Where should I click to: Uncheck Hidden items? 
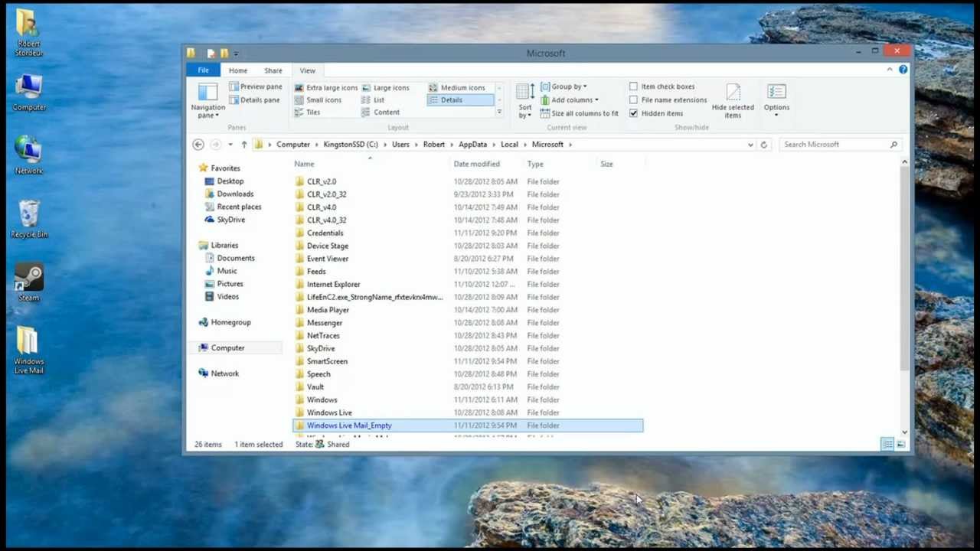tap(633, 113)
